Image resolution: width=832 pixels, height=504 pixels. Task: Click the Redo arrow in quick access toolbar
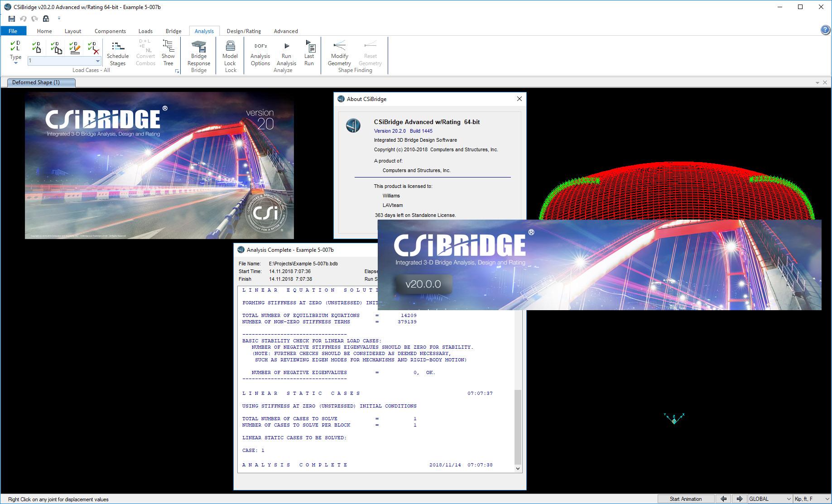[34, 19]
